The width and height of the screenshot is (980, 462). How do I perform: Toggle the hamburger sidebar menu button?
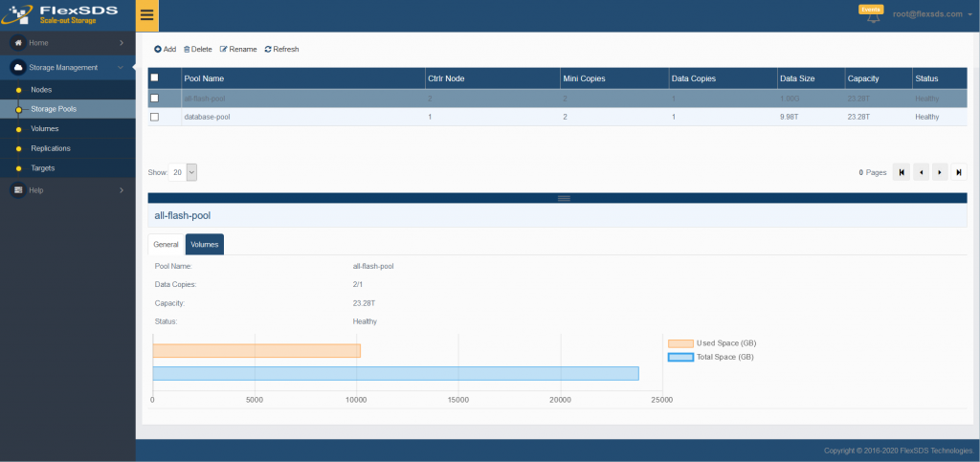pyautogui.click(x=146, y=15)
